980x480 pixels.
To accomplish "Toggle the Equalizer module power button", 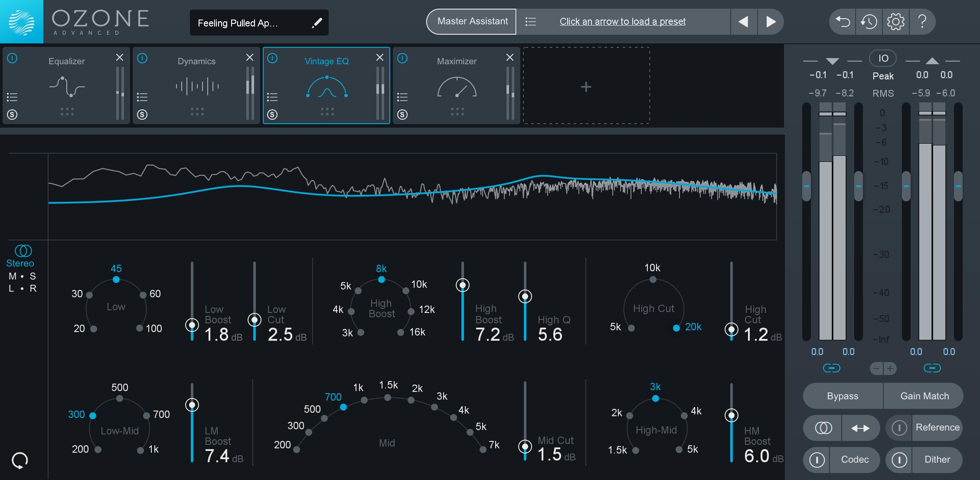I will (12, 58).
